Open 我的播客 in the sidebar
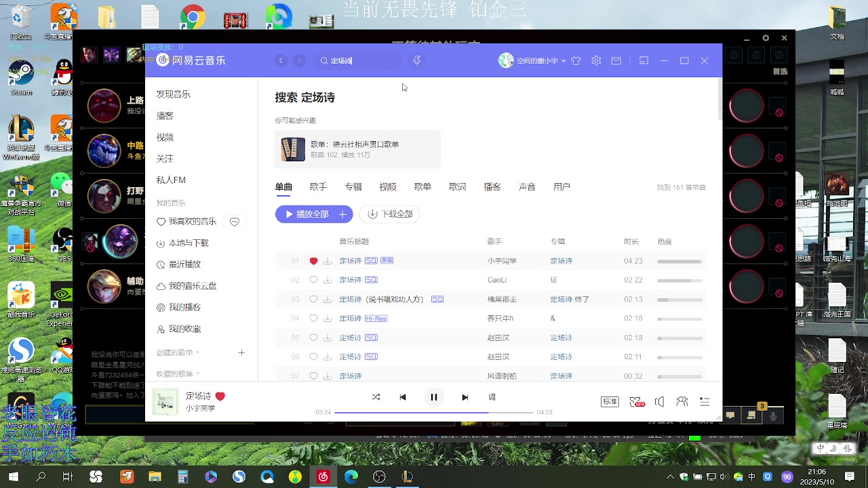The image size is (868, 488). click(x=178, y=307)
